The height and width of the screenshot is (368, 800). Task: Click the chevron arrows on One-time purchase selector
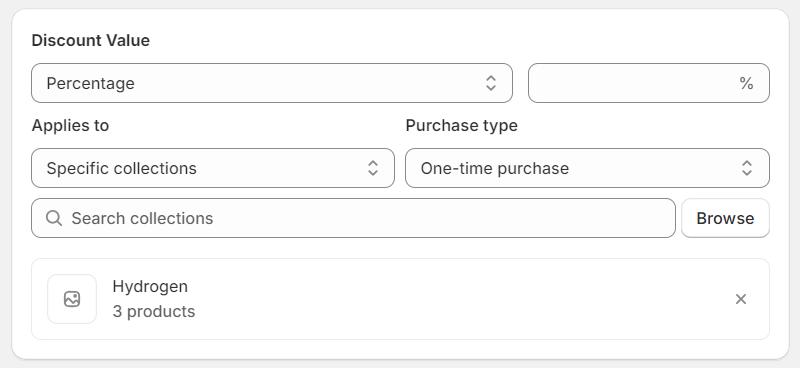point(747,168)
